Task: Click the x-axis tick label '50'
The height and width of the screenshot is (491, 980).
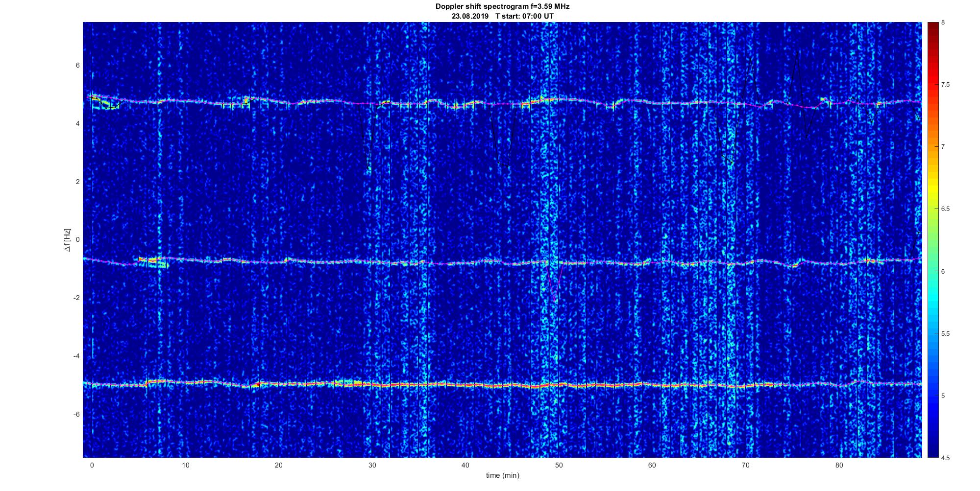Action: tap(559, 465)
